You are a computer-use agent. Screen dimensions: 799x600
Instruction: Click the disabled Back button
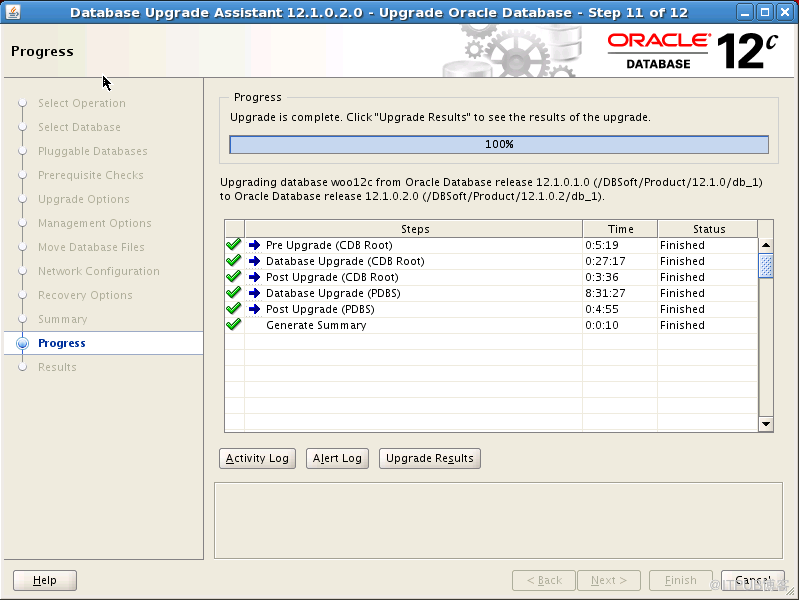pos(544,580)
